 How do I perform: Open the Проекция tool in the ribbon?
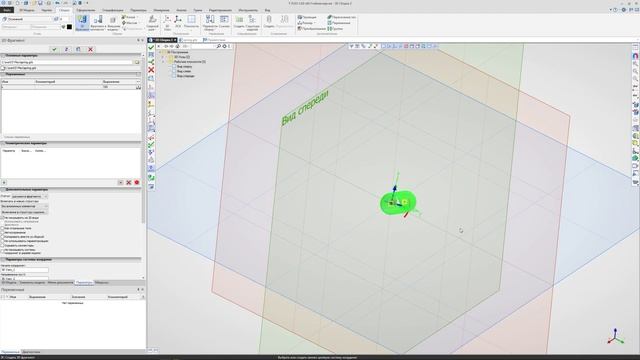(x=307, y=17)
